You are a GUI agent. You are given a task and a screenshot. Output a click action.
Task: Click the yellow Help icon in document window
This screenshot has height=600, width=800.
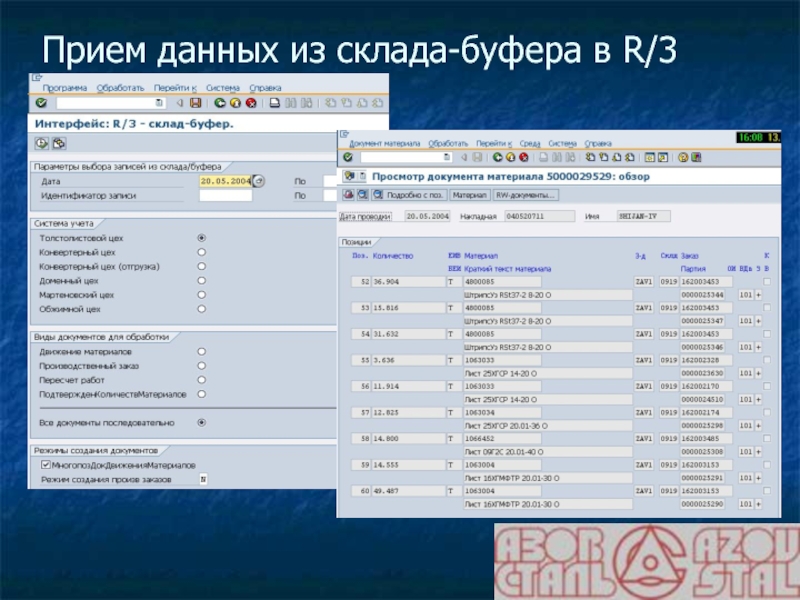683,157
